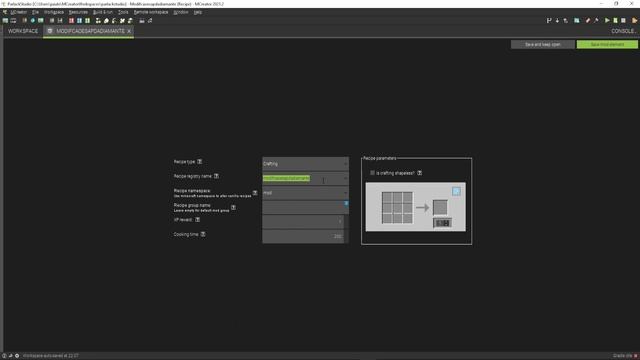Open the Tools menu
Viewport: 640px width, 360px height.
click(x=123, y=12)
